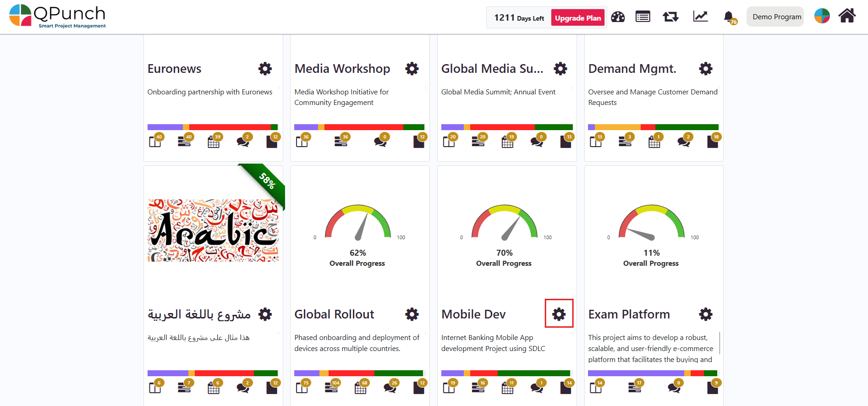Open settings gear for Euronews project

(265, 69)
